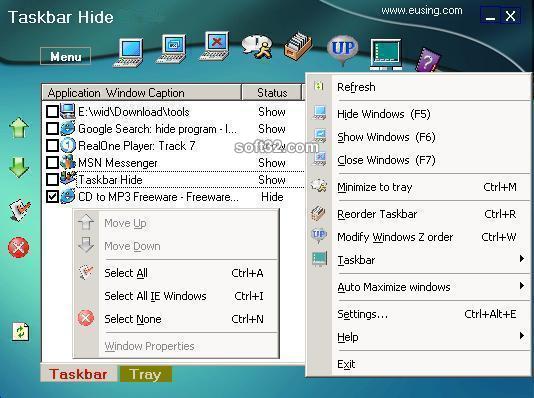The image size is (534, 398).
Task: Minimize the Taskbar Hide window
Action: (490, 16)
